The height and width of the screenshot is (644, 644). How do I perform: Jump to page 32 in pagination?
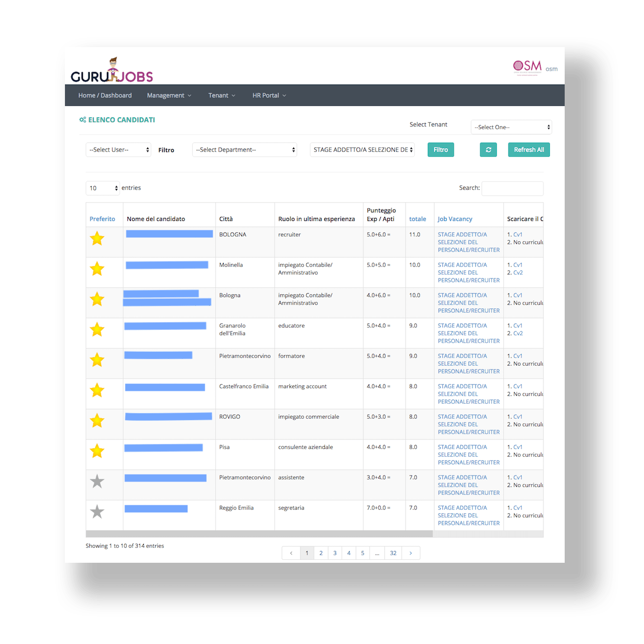393,552
